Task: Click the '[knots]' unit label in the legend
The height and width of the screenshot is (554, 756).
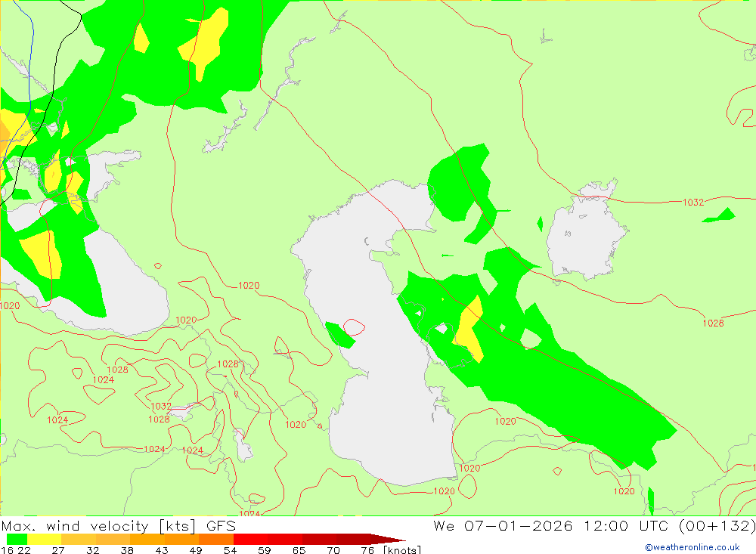Action: click(402, 549)
